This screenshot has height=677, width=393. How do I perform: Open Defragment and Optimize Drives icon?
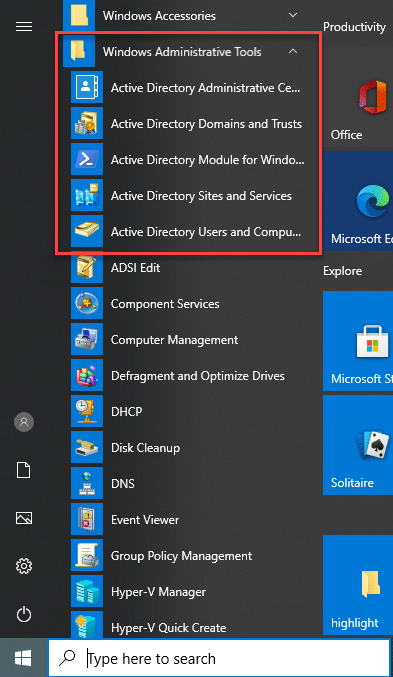[x=87, y=375]
